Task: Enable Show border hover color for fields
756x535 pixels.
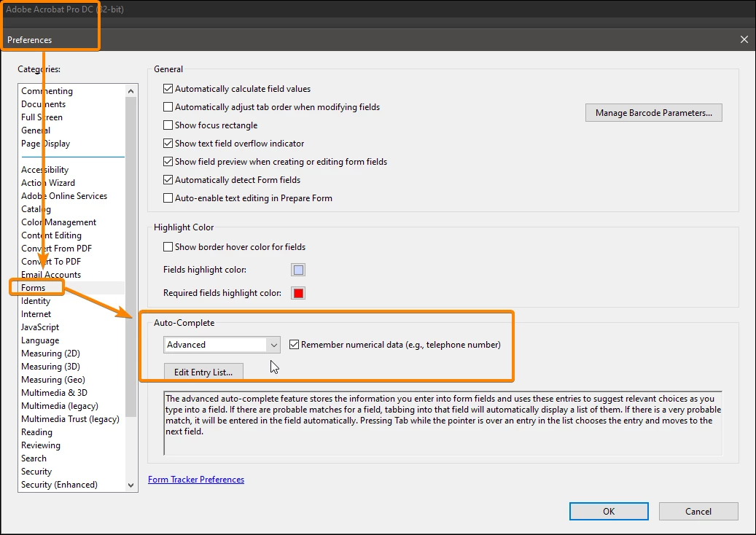Action: click(x=168, y=247)
